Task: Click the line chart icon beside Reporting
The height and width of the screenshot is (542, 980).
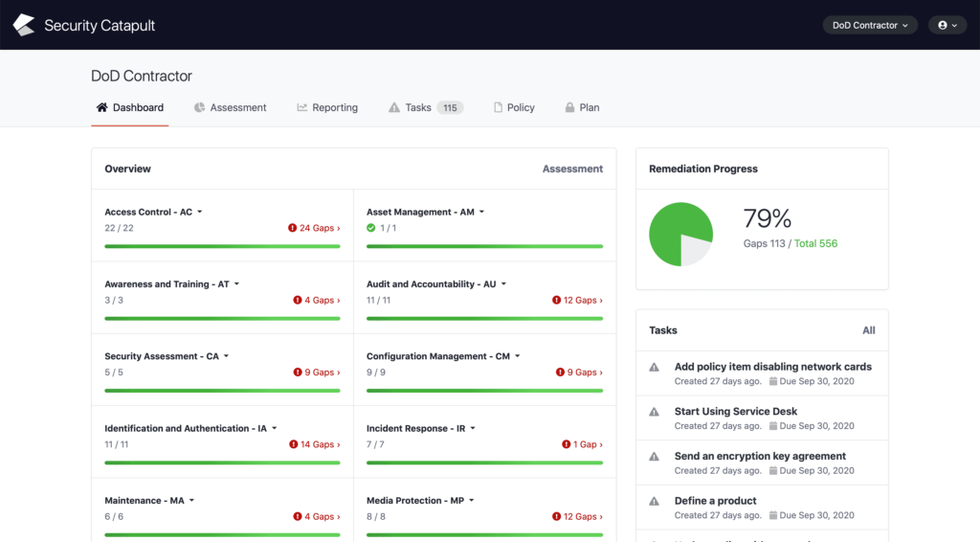Action: pyautogui.click(x=301, y=107)
